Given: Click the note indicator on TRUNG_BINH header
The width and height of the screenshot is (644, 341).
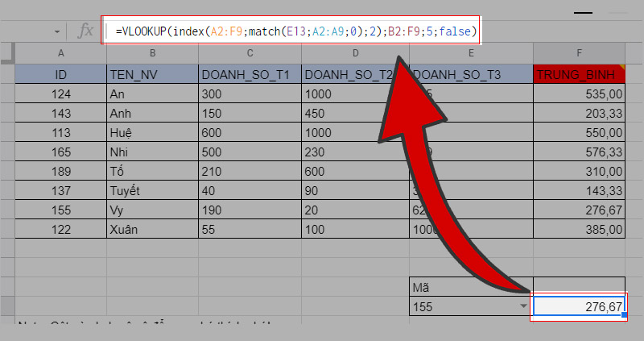Looking at the screenshot, I should point(621,67).
